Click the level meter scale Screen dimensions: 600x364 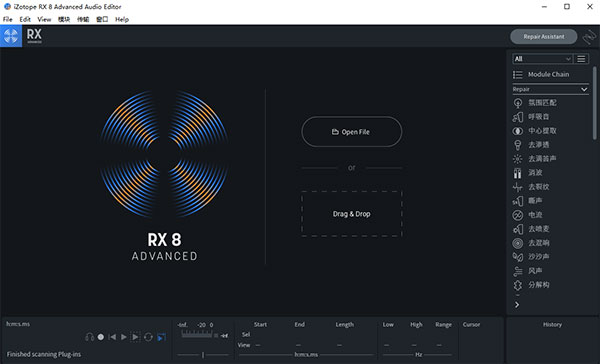click(197, 335)
